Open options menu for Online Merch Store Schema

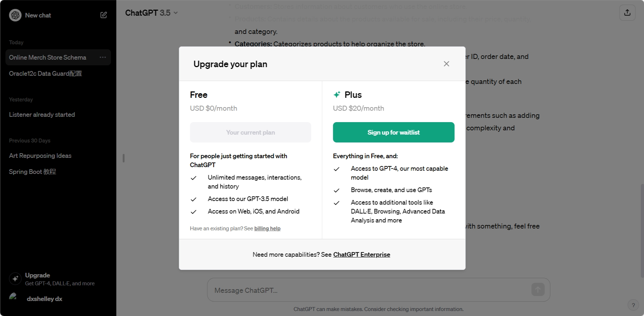[x=103, y=57]
